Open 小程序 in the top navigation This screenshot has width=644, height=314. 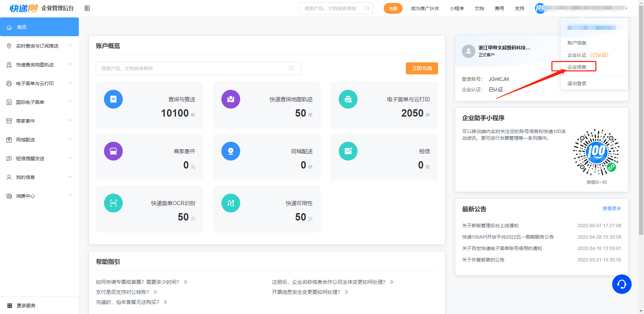click(x=457, y=8)
